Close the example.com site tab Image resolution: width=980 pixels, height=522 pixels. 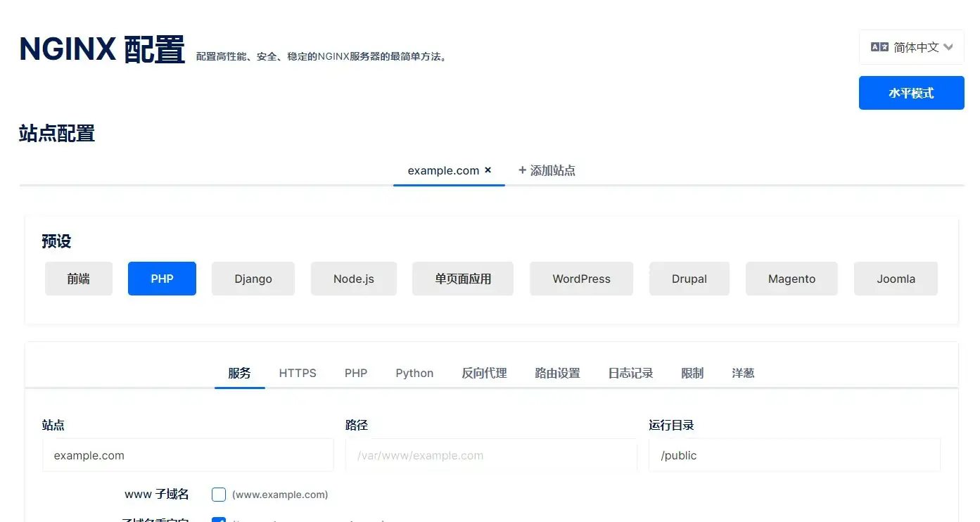click(x=488, y=170)
